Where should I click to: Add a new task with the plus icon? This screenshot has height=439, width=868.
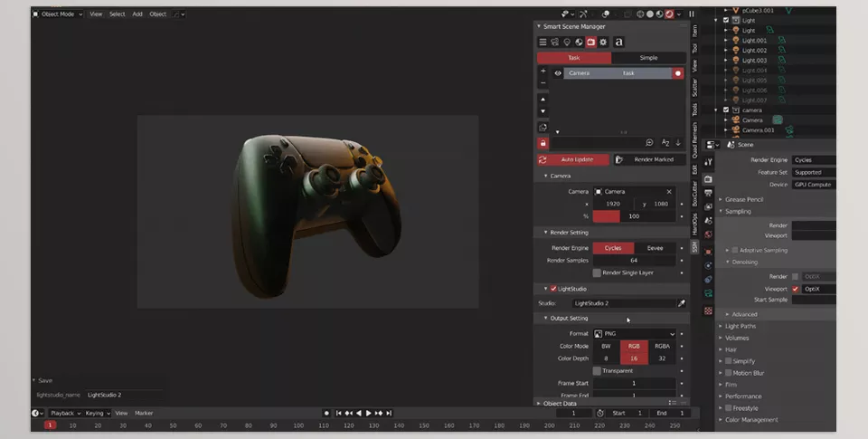pyautogui.click(x=543, y=71)
